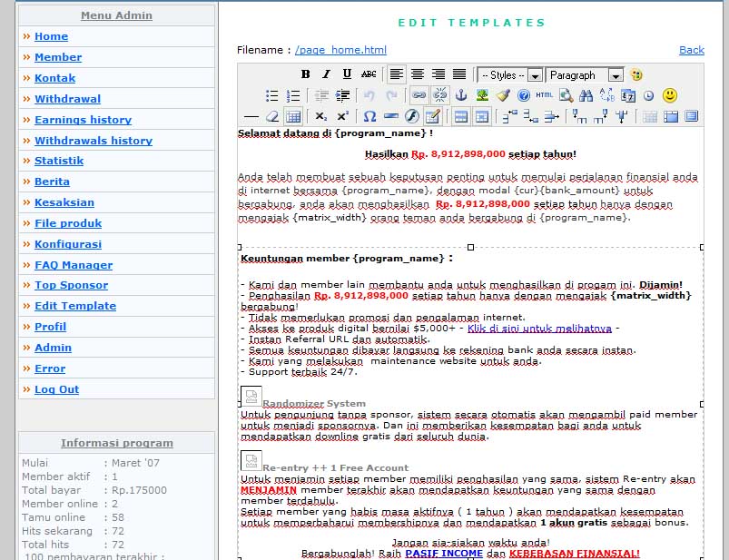Click the insert anchor icon

pos(461,95)
